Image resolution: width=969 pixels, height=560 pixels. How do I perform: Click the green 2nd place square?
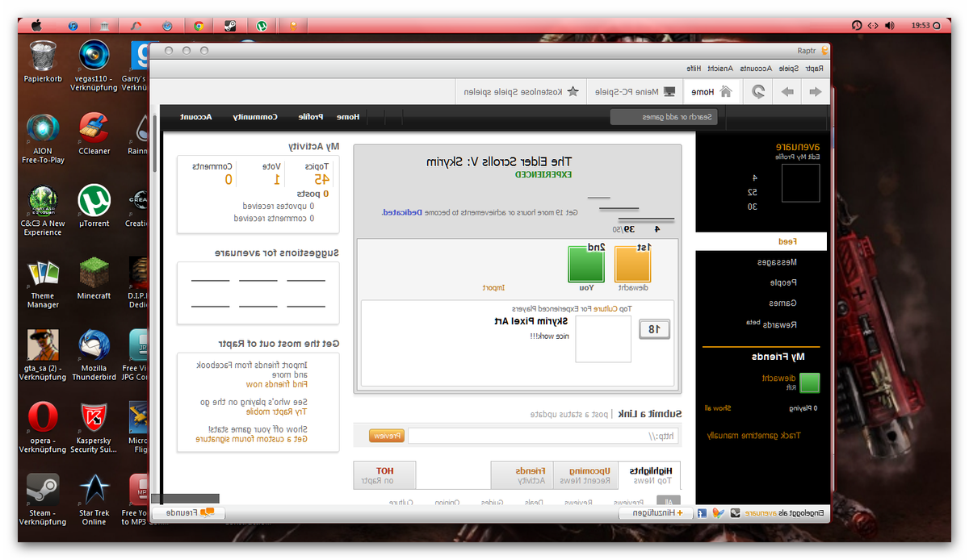click(587, 264)
